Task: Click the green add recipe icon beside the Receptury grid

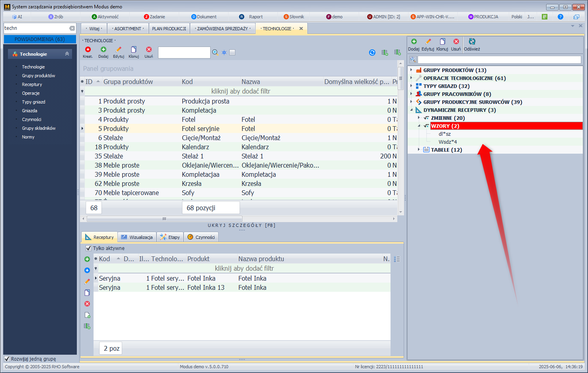Action: coord(87,259)
